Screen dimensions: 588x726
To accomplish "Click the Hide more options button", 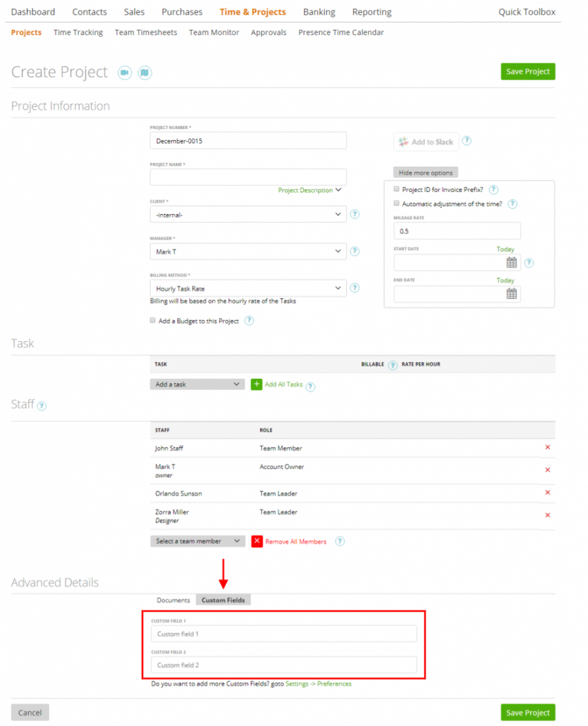I will coord(425,172).
